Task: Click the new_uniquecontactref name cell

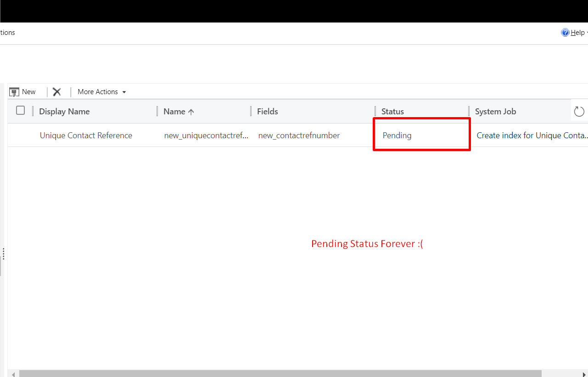Action: coord(207,135)
